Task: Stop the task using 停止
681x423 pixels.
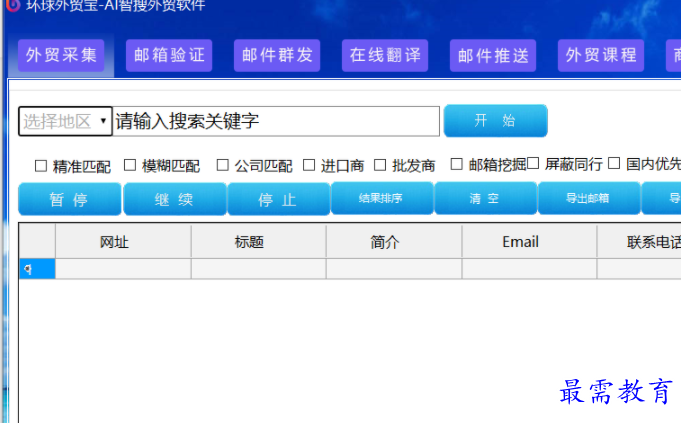Action: (x=278, y=199)
